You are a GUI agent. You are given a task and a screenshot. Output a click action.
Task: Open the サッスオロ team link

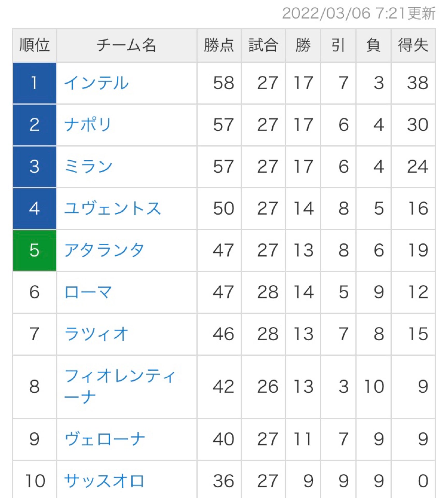coord(104,481)
